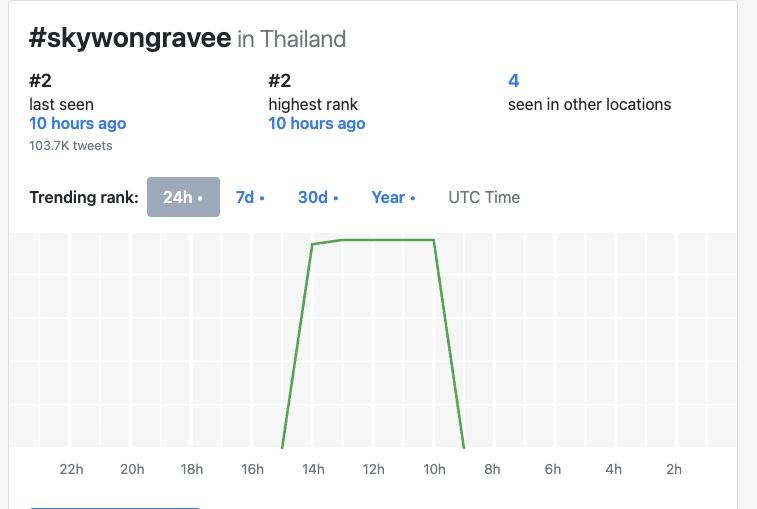Screen dimensions: 757x509
Task: Click the 2h time axis label
Action: 674,469
